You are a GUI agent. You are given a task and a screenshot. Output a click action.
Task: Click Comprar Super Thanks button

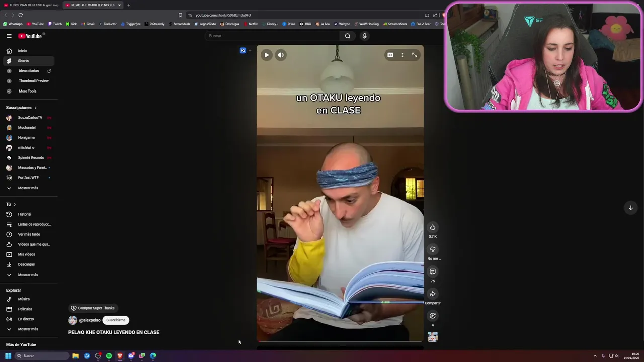[x=93, y=308]
